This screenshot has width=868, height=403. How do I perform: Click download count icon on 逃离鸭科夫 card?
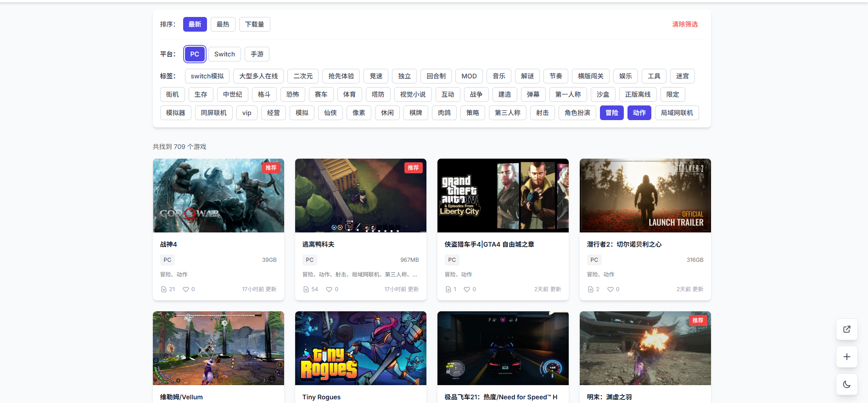[x=306, y=289]
